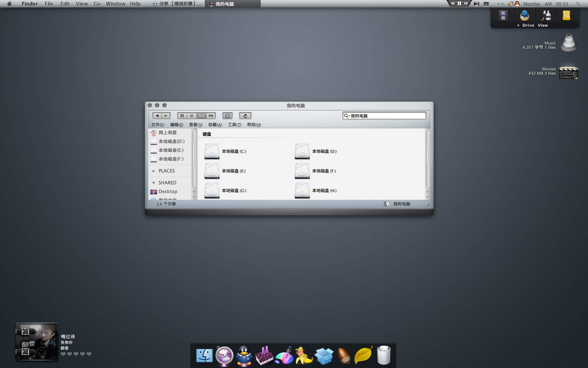Select the View option in the panel
The width and height of the screenshot is (588, 368).
coord(543,25)
